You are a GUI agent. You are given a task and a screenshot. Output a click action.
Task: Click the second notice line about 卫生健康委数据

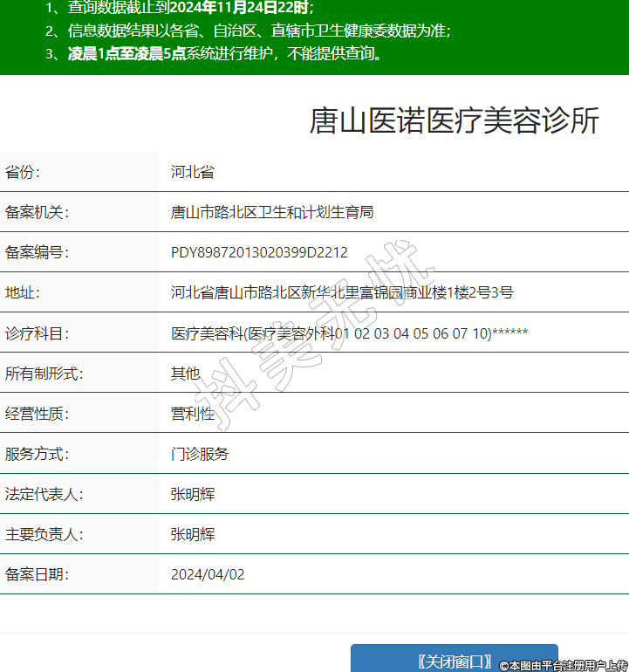click(259, 31)
